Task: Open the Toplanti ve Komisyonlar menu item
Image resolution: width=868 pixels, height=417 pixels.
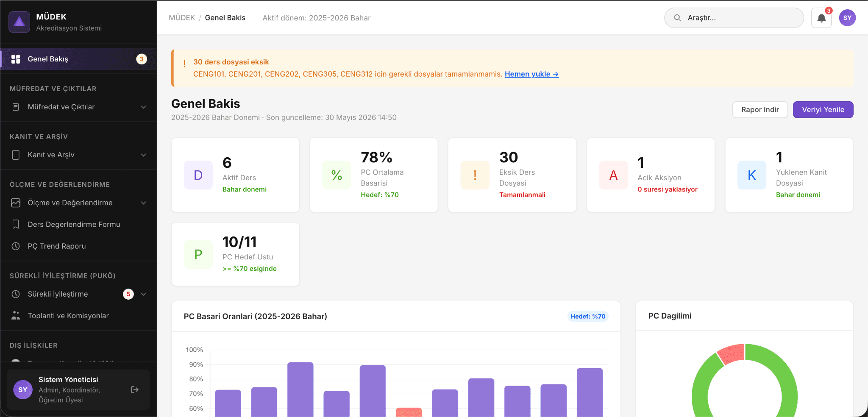Action: [x=78, y=316]
